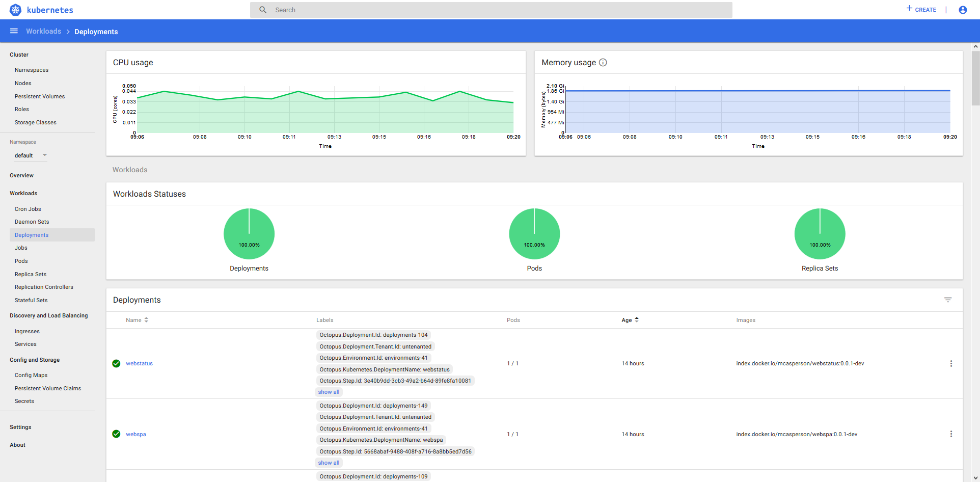
Task: Open the user profile icon
Action: click(x=963, y=10)
